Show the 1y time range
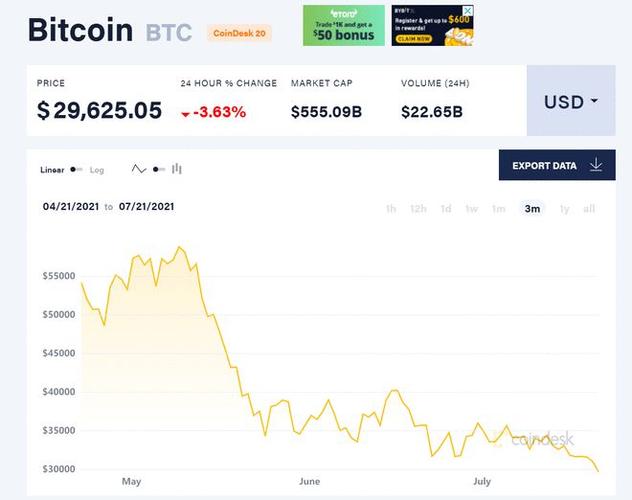 click(x=565, y=208)
